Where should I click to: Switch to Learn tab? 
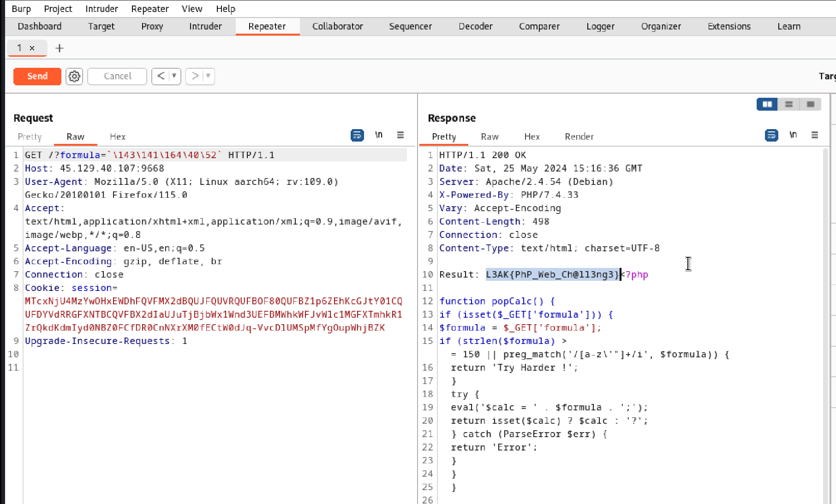[789, 26]
